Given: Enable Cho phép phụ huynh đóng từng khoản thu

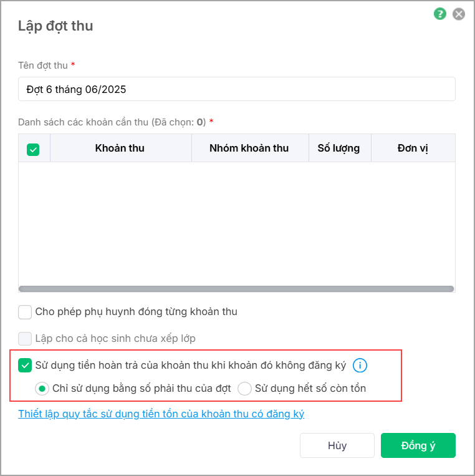Looking at the screenshot, I should (x=26, y=311).
